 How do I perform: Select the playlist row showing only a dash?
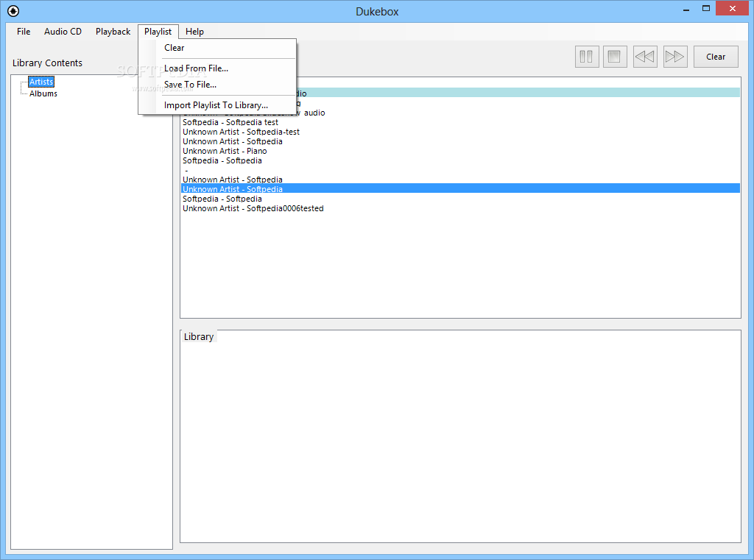pos(460,170)
